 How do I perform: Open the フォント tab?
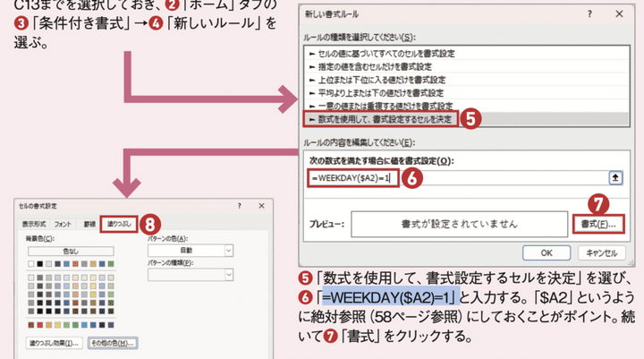click(63, 226)
